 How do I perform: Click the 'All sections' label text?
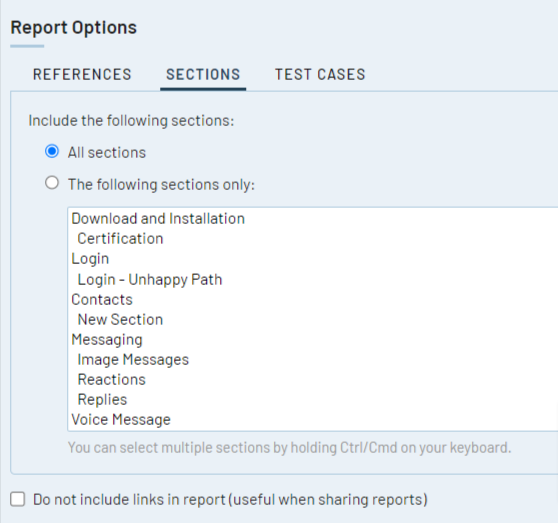(x=107, y=153)
